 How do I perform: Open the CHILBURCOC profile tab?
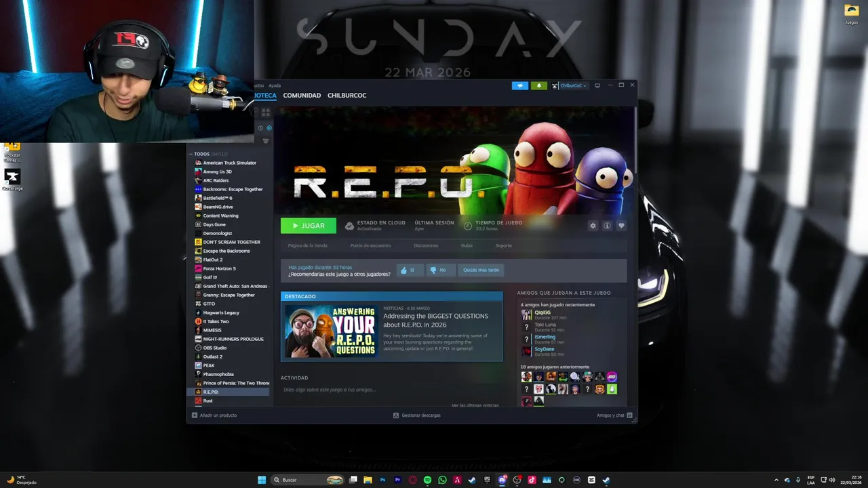pos(347,96)
